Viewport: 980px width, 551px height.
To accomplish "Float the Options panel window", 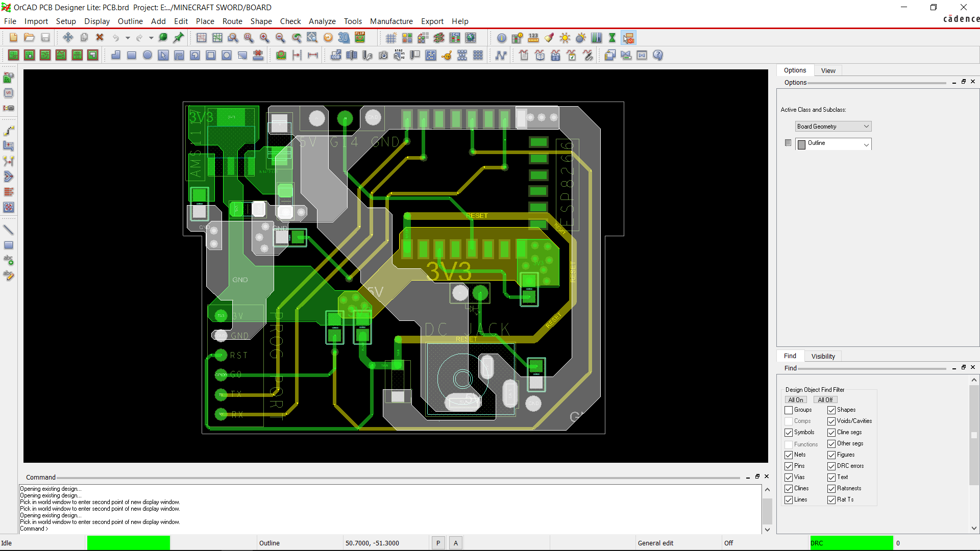I will [964, 82].
